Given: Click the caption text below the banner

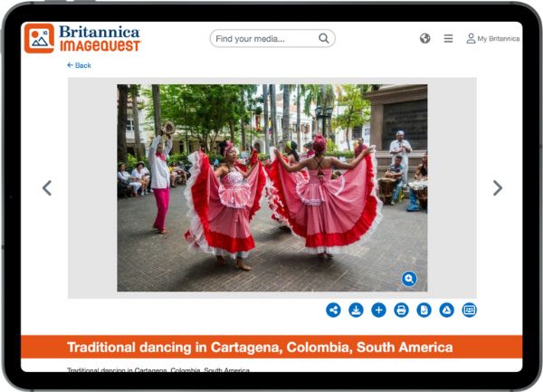Looking at the screenshot, I should 158,369.
